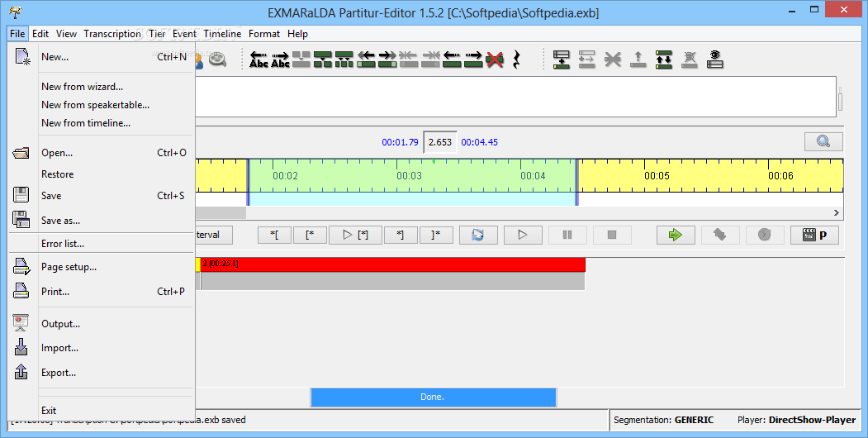Open the Timeline menu
This screenshot has width=868, height=438.
coord(222,34)
